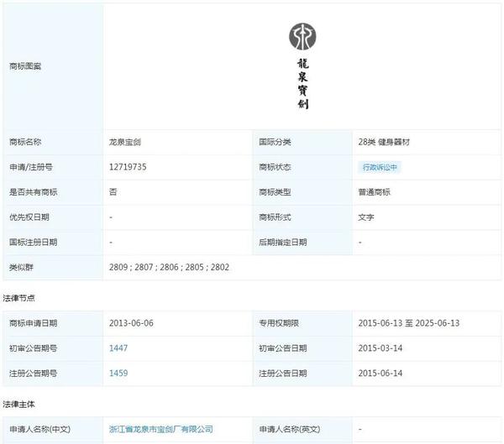Click the 类似群 label

point(21,267)
